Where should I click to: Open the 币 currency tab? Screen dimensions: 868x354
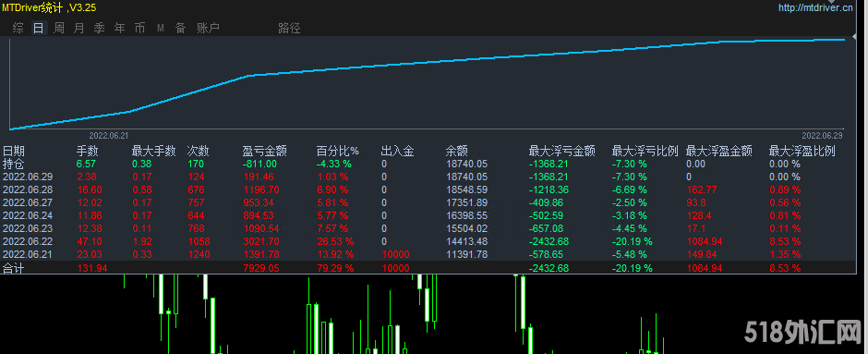click(x=139, y=28)
